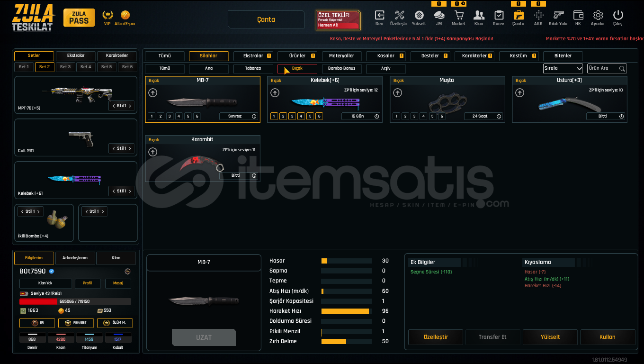Open the Klan people icon
The image size is (644, 364).
click(x=479, y=15)
